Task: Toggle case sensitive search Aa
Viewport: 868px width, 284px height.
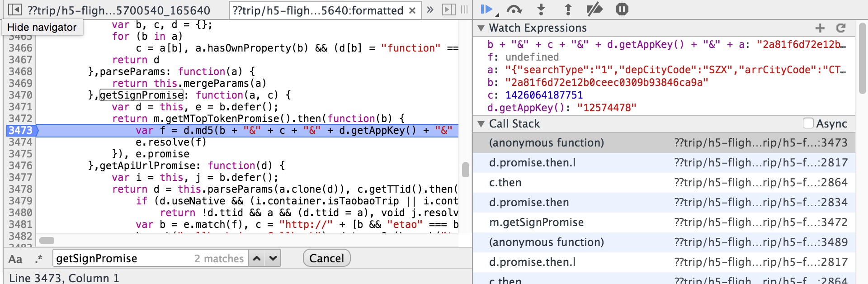Action: coord(15,259)
